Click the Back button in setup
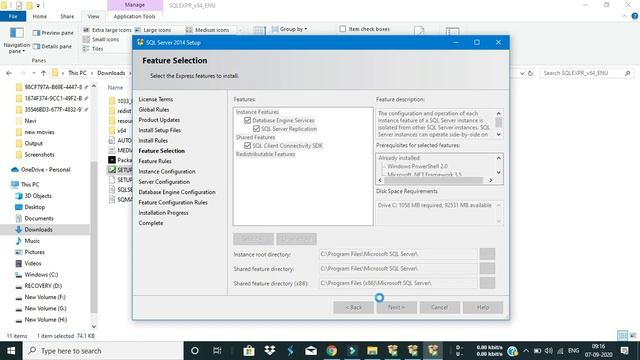The width and height of the screenshot is (640, 360). 353,307
